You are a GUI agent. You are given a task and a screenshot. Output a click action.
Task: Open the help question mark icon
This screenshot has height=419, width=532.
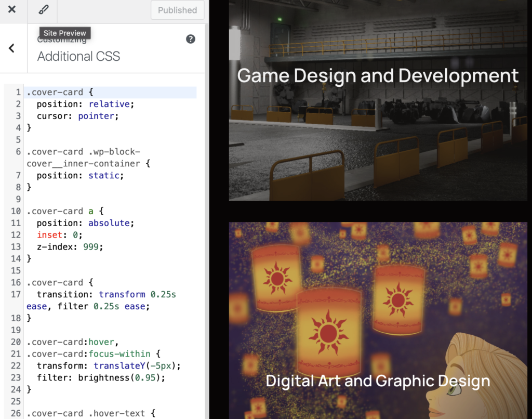(x=191, y=39)
